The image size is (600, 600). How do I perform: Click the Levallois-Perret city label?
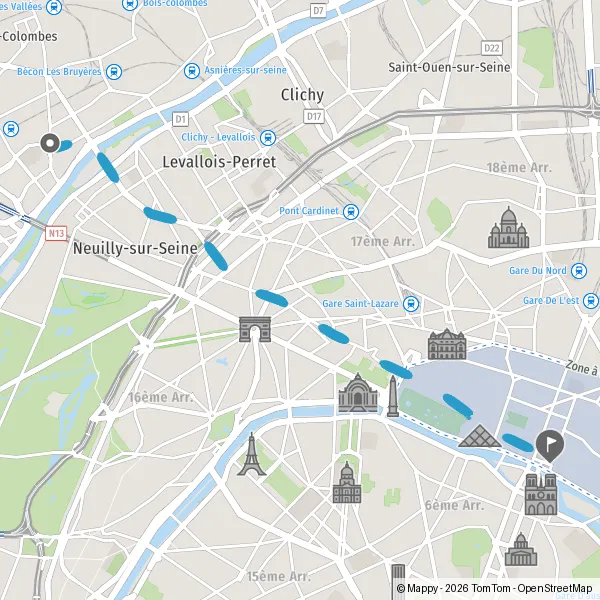pos(219,162)
